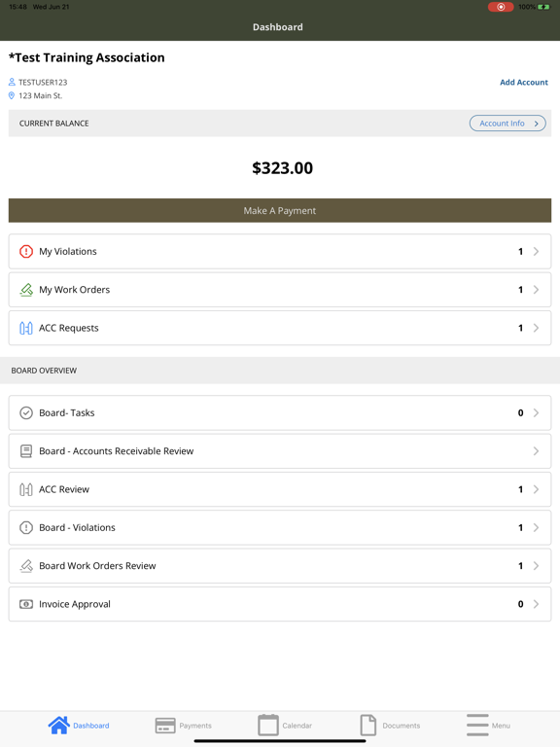This screenshot has width=560, height=747.
Task: Switch to the Calendar tab label
Action: coord(297,726)
